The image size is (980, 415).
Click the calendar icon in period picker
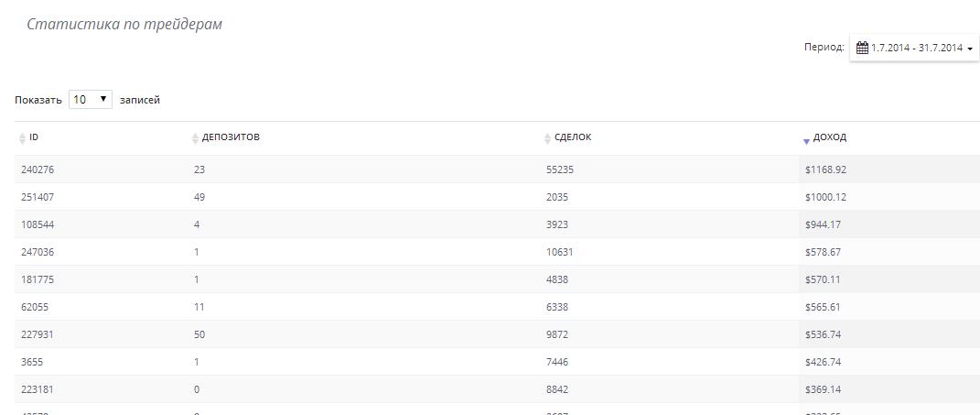(x=862, y=48)
